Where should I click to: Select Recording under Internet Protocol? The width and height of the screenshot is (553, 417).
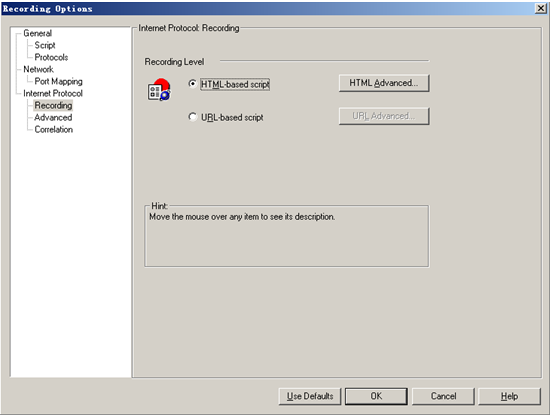(x=53, y=105)
